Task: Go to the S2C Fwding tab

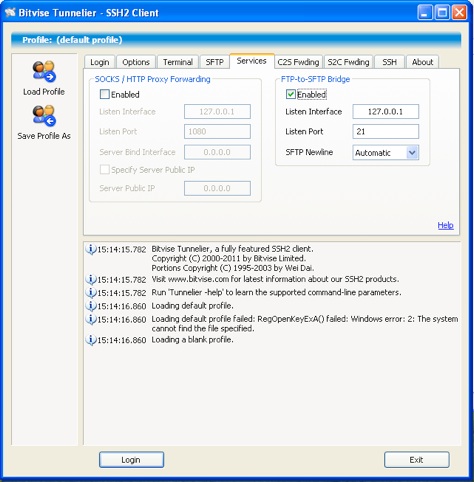Action: click(x=348, y=62)
